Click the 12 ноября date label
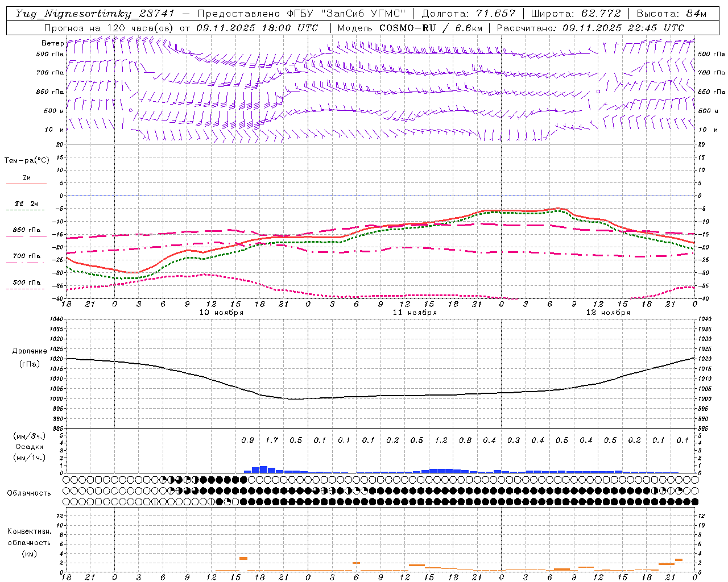The image size is (728, 582). [x=608, y=313]
